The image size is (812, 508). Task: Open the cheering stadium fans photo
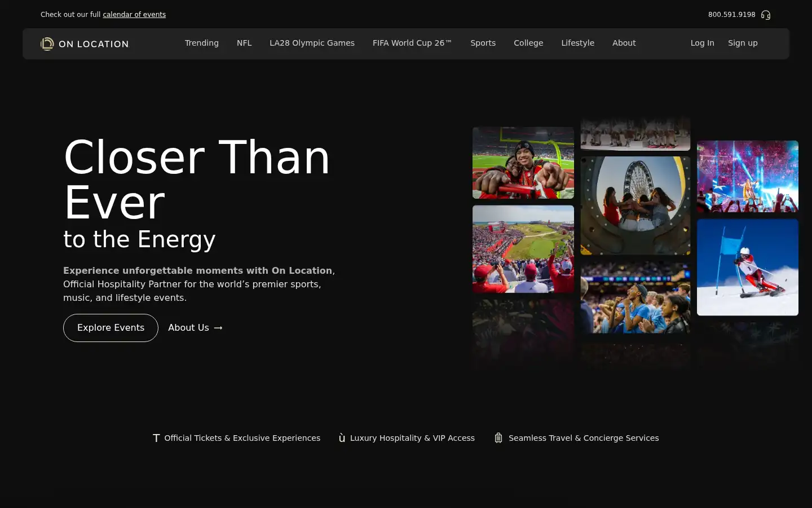[x=636, y=297]
